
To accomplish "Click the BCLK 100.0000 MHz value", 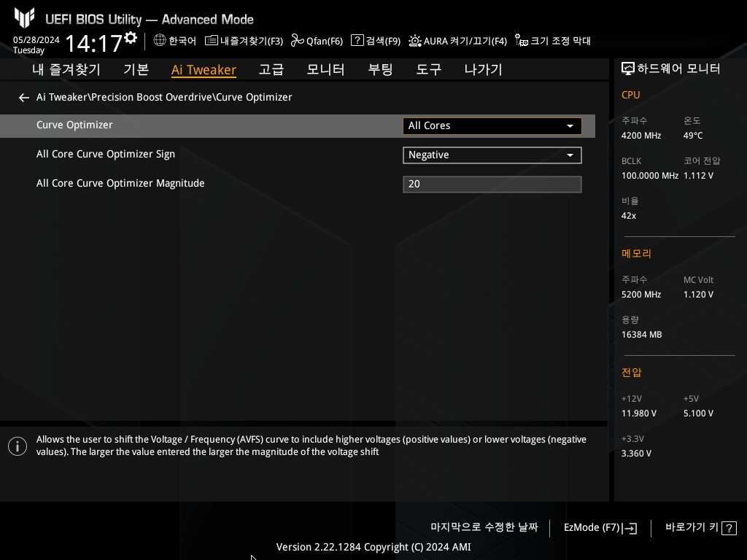I will coord(650,176).
